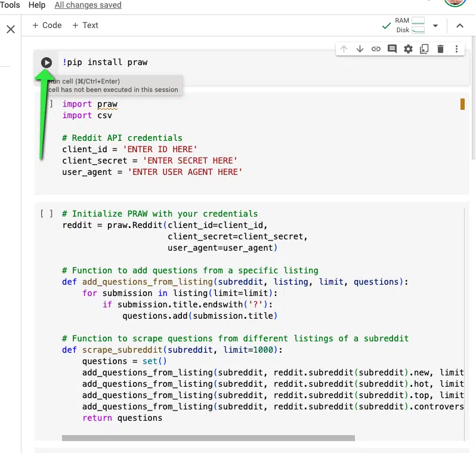Screen dimensions: 476x453
Task: Open RAM and Disk resource monitor
Action: point(410,26)
